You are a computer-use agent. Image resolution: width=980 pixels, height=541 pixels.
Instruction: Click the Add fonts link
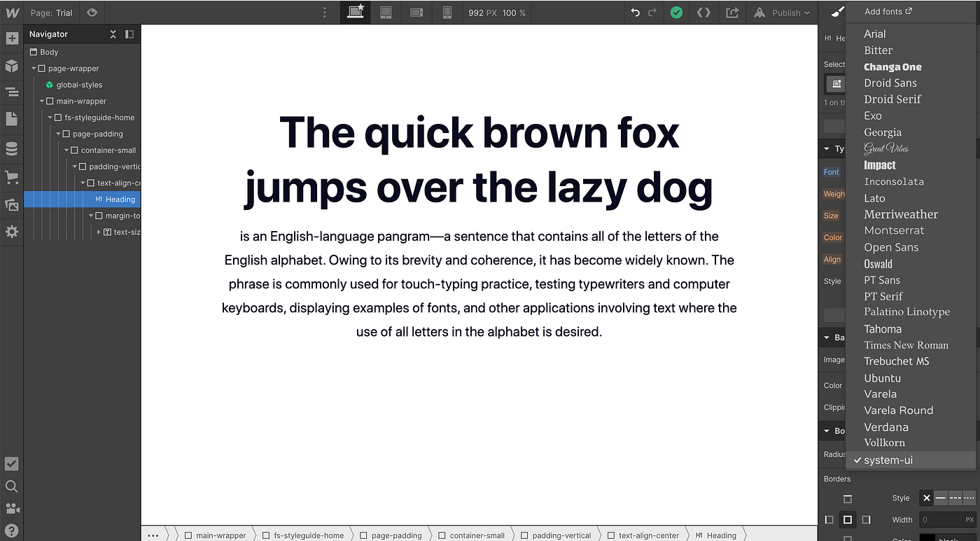888,12
